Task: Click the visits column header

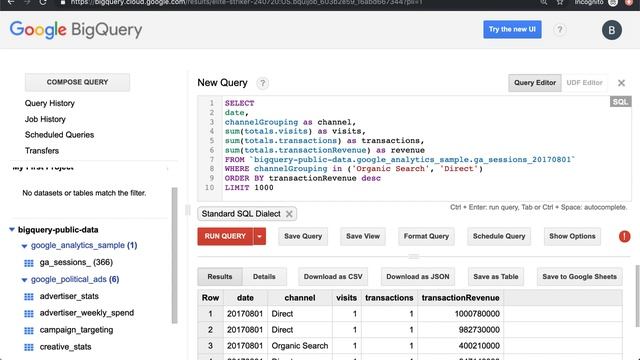Action: 347,298
